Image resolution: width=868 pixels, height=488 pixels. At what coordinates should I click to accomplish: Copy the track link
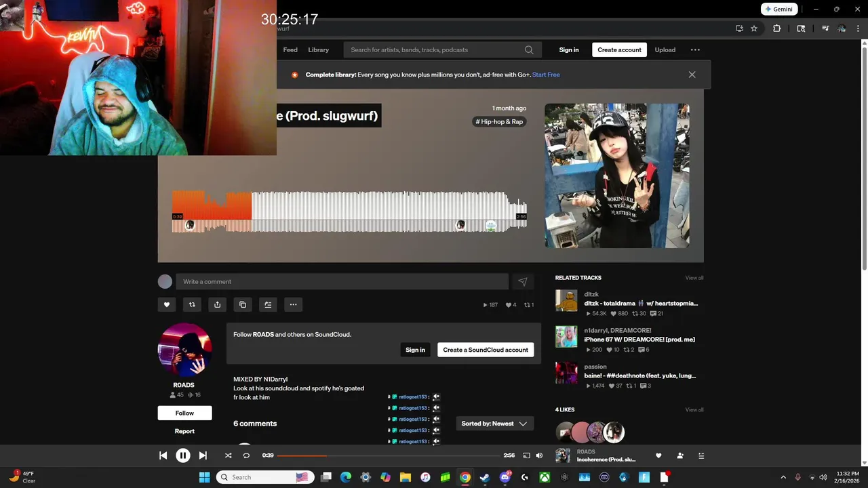pos(243,304)
